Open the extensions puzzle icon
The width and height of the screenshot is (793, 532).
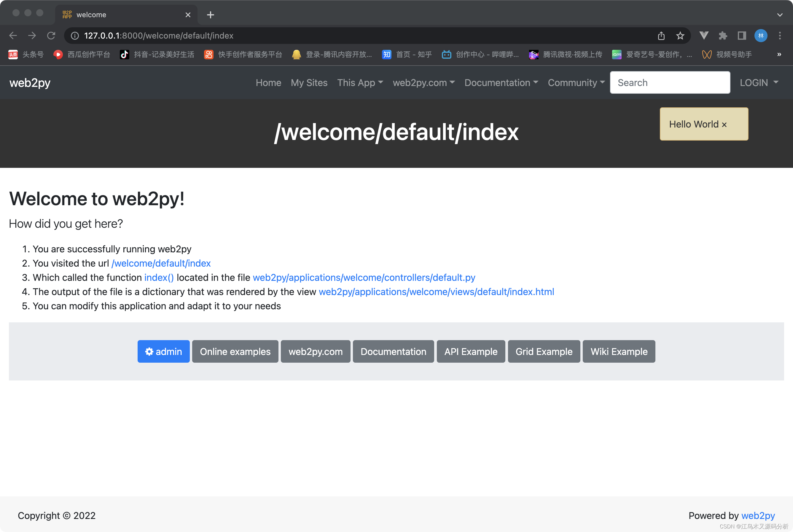click(x=723, y=36)
